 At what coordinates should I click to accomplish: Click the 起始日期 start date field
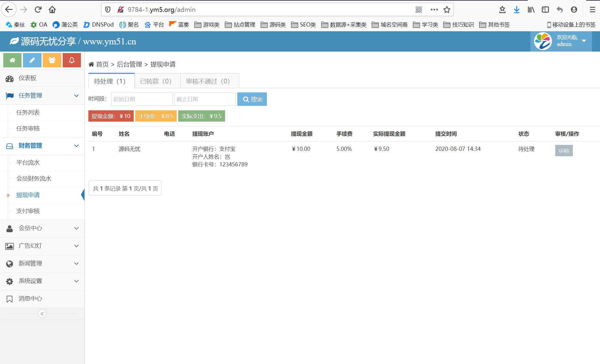click(142, 99)
